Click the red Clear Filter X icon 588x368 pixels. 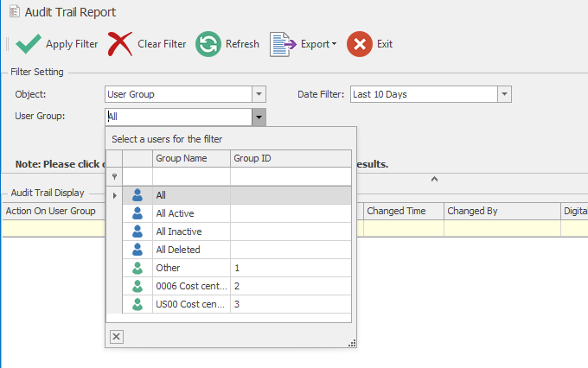[x=121, y=44]
